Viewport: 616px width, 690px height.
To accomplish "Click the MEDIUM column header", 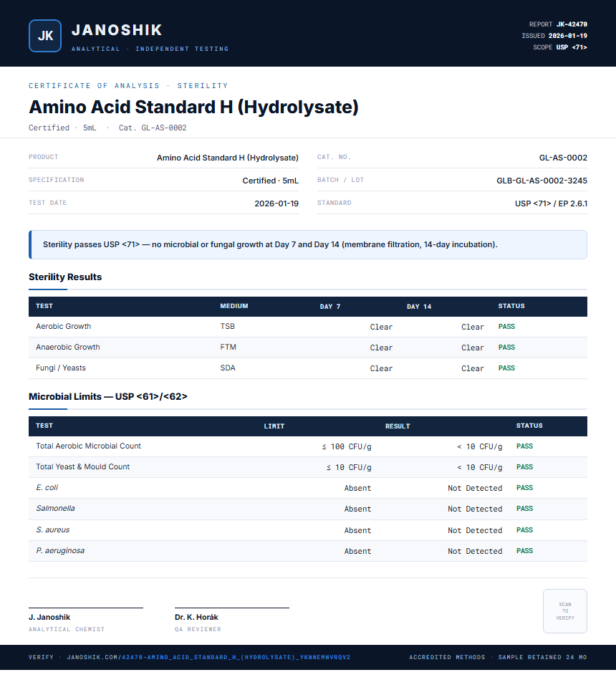I will pos(234,306).
